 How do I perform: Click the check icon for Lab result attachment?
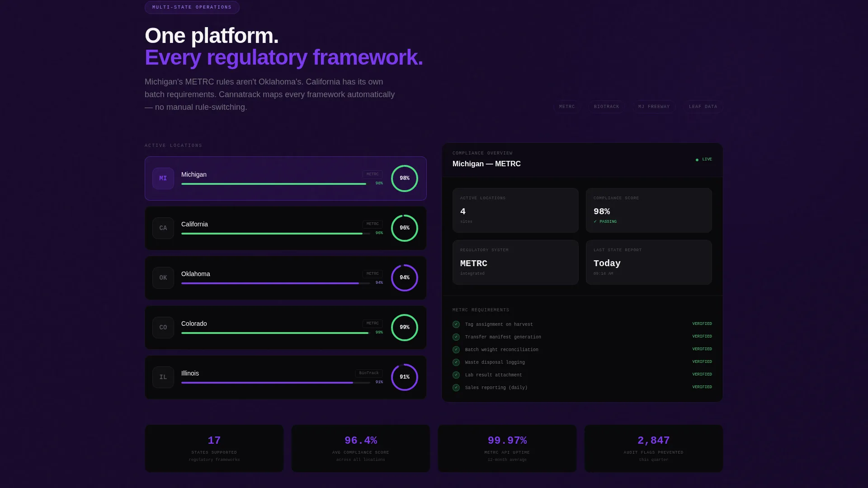[x=456, y=375]
